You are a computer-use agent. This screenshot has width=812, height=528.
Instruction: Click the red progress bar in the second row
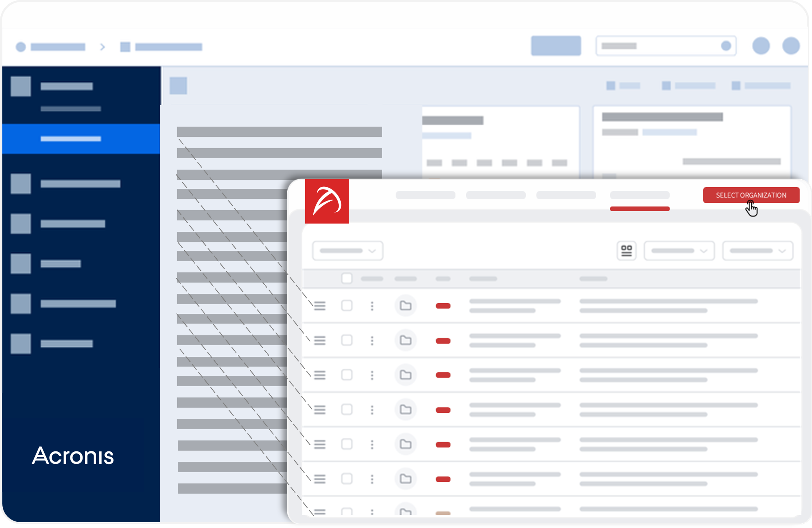click(x=443, y=340)
